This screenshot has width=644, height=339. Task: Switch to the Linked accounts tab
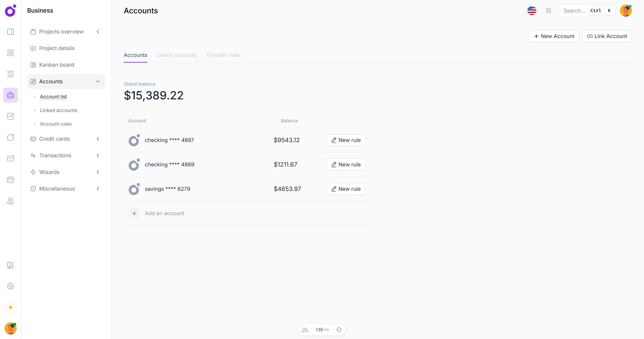(x=177, y=55)
